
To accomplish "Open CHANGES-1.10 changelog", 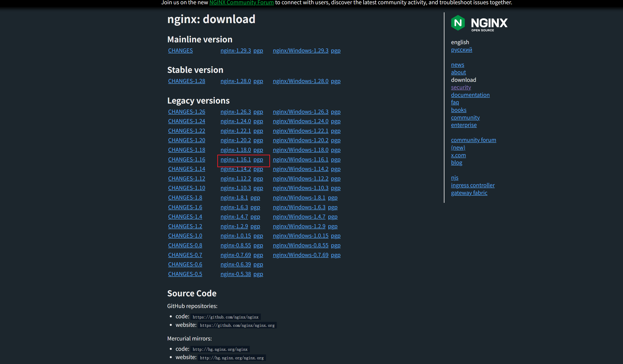I will point(186,188).
